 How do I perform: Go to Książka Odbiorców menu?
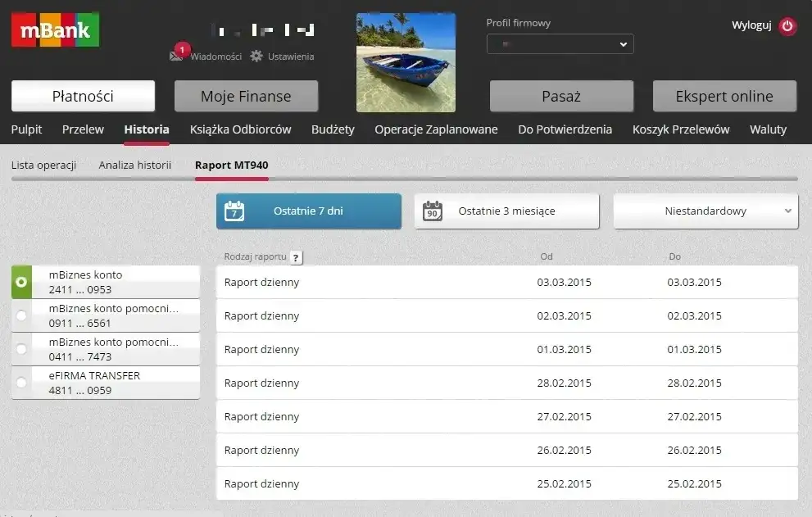tap(240, 129)
